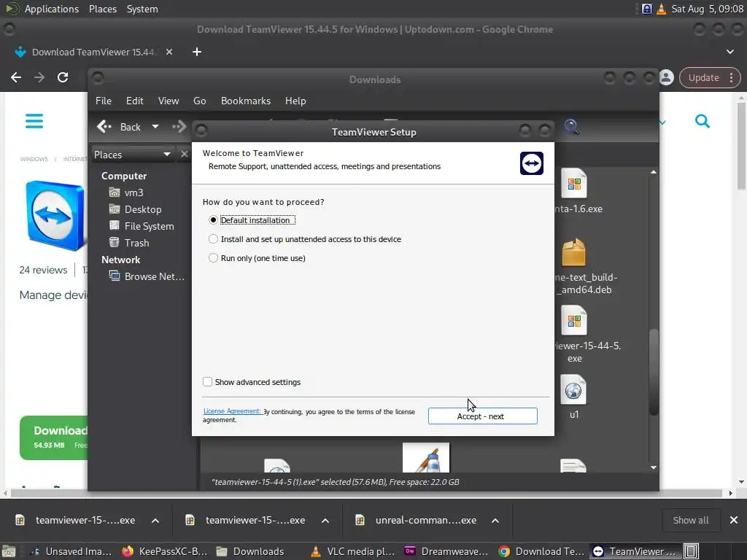The width and height of the screenshot is (747, 560).
Task: Open a new Chrome tab
Action: (x=197, y=52)
